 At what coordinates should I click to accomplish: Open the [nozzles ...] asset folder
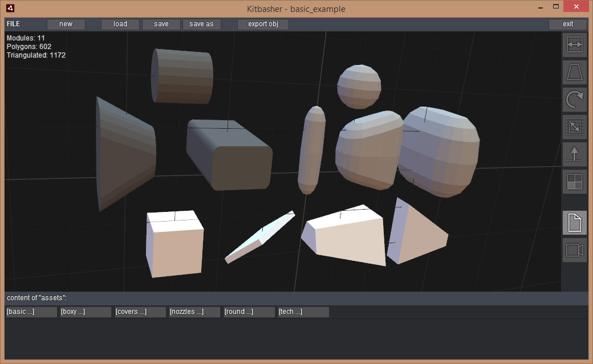tap(194, 312)
